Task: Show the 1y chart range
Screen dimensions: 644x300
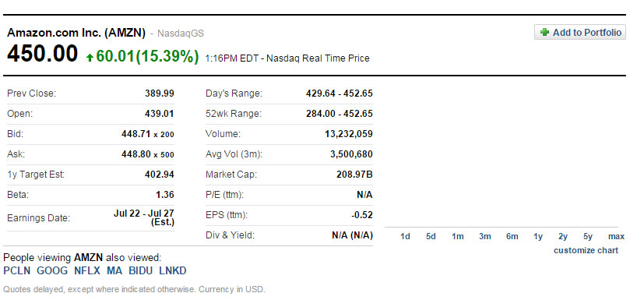Action: point(538,236)
